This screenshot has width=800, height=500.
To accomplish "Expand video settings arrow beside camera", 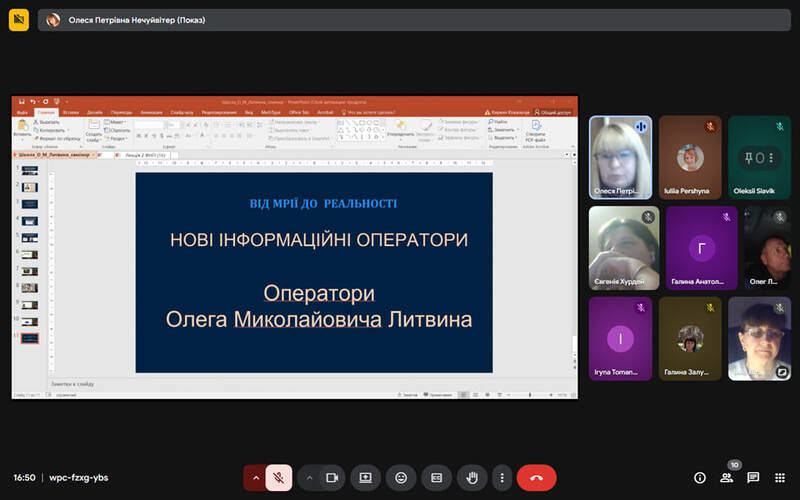I will [309, 478].
